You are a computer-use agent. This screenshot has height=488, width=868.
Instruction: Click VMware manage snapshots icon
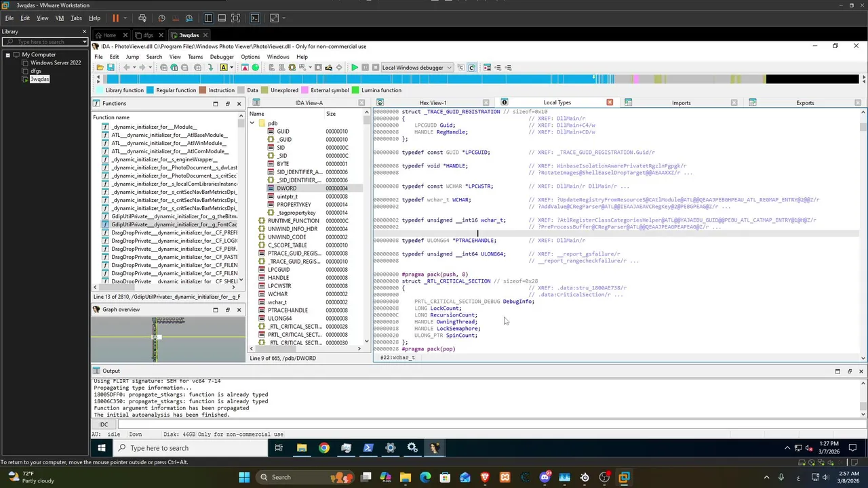coord(189,18)
